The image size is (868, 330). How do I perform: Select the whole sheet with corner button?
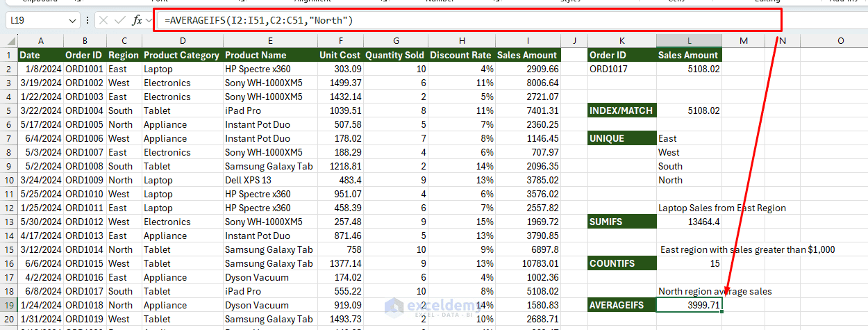[8, 41]
